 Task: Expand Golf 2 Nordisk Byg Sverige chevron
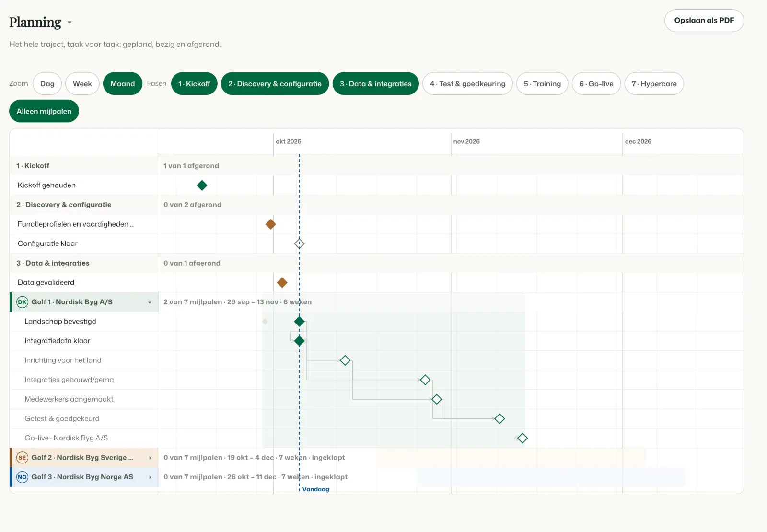[x=150, y=458]
